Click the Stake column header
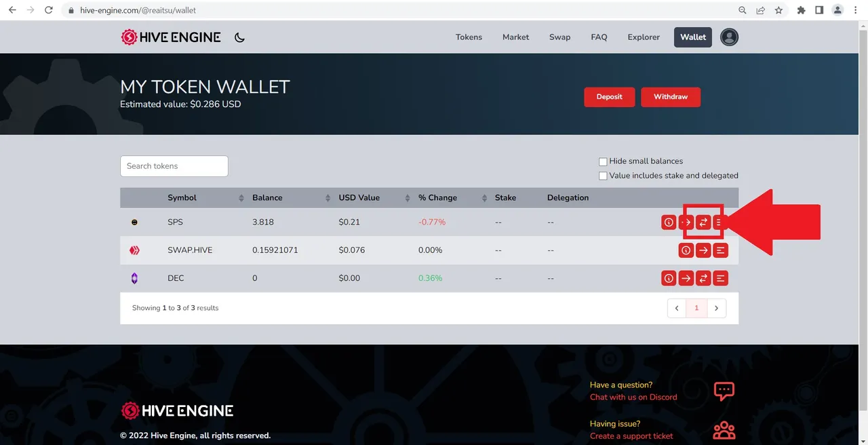 (x=505, y=197)
